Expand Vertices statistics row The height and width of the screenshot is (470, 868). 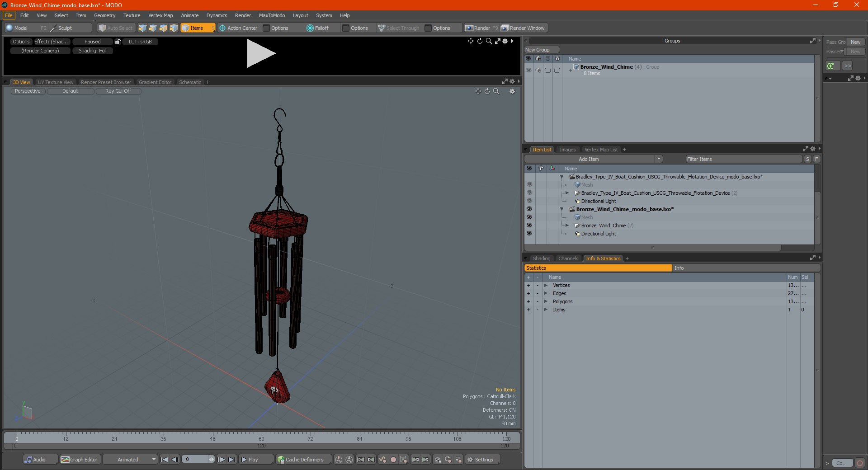click(x=546, y=286)
